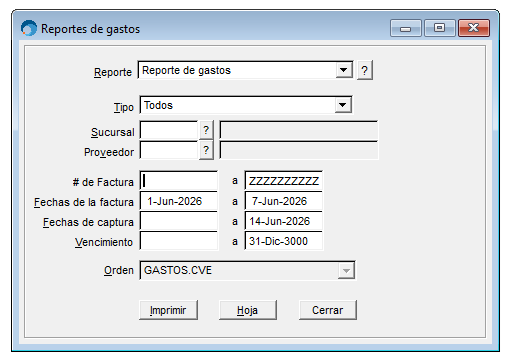The image size is (511, 363).
Task: Click the 1-Jun-2026 invoice start date field
Action: pyautogui.click(x=179, y=201)
